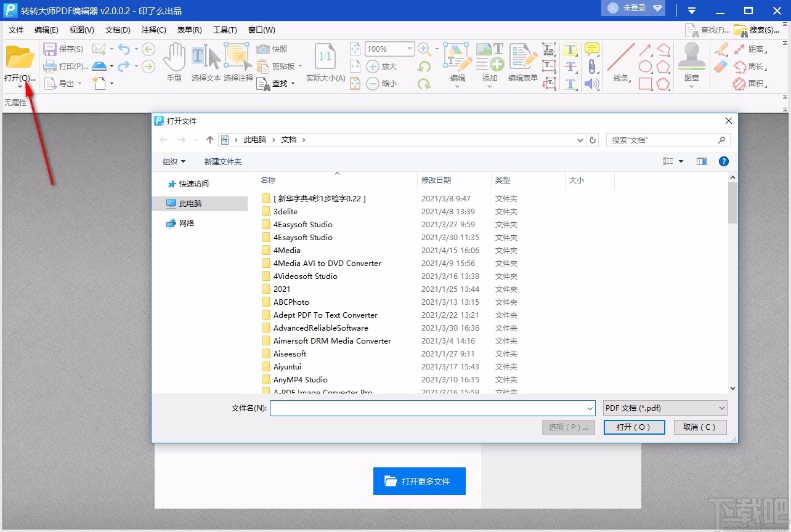Click the speaker sound annotation icon

[x=591, y=84]
